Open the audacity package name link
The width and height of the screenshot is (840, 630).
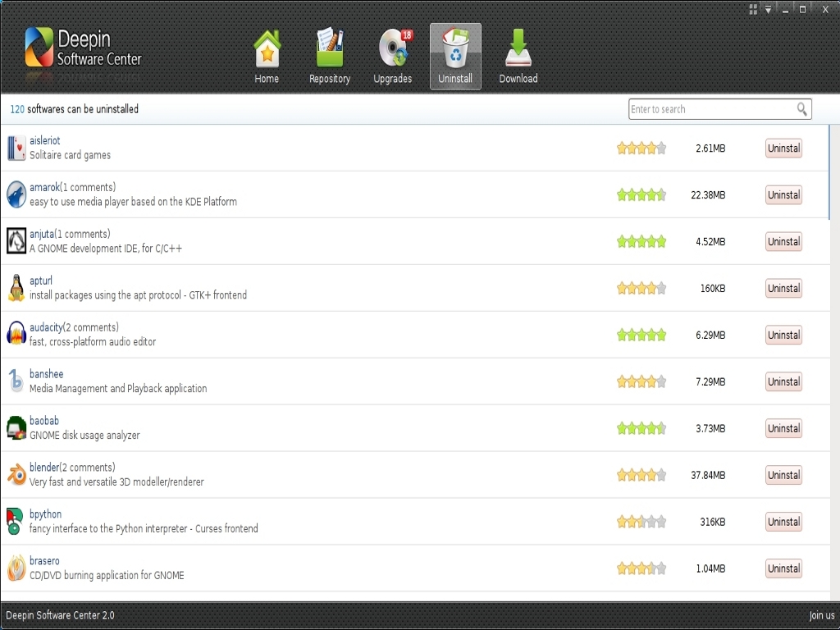coord(46,327)
